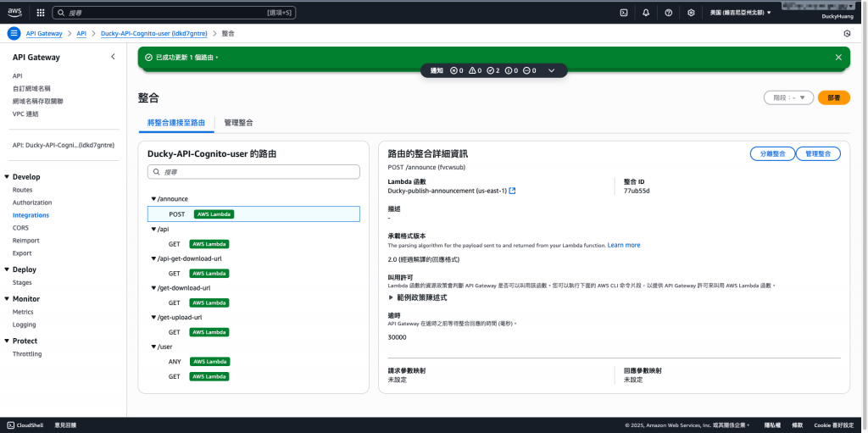Switch to the 將整合連接至路由 tab
This screenshot has height=433, width=868.
click(x=176, y=123)
